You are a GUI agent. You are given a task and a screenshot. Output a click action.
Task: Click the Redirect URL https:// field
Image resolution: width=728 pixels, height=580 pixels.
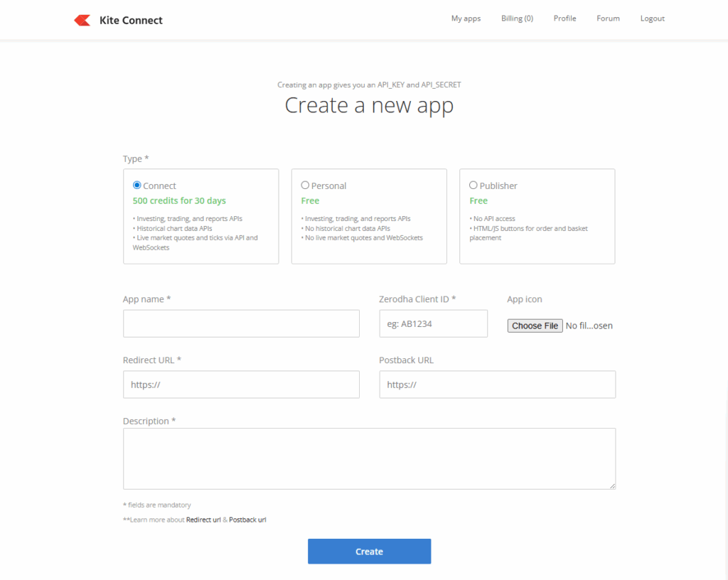point(241,385)
